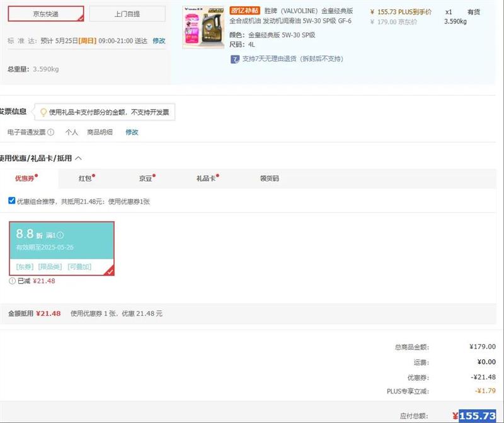Click 修改 link beside delivery time
This screenshot has width=504, height=423.
coord(159,41)
